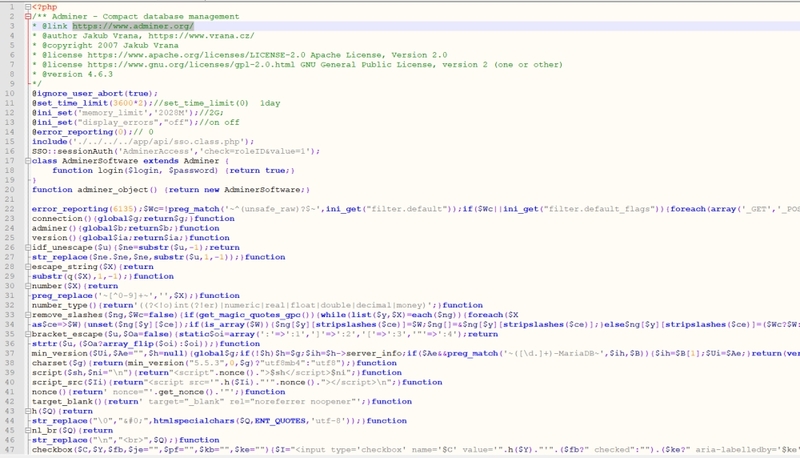Click the 'extends' keyword
Viewport: 800px width, 458px height.
[x=161, y=161]
